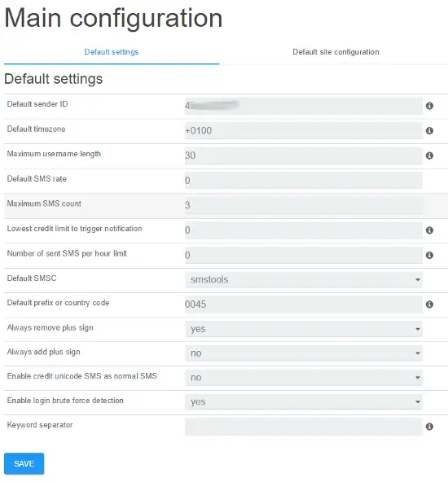Click the Keyword separator input field
Screen dimensions: 448x482
click(x=304, y=427)
